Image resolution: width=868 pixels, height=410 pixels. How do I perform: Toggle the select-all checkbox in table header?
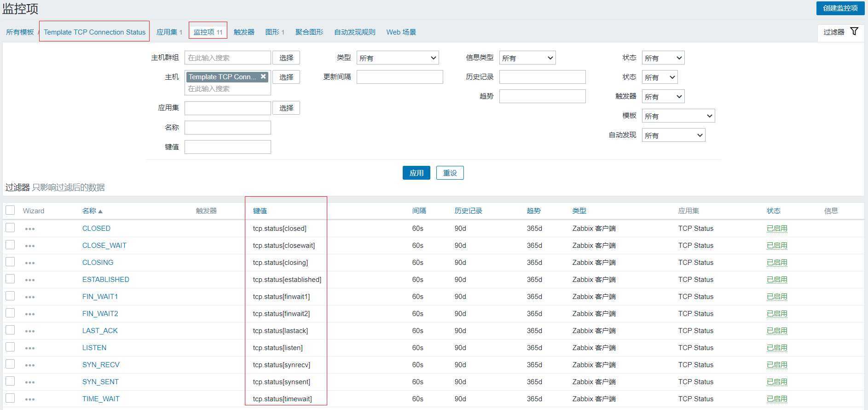(10, 211)
